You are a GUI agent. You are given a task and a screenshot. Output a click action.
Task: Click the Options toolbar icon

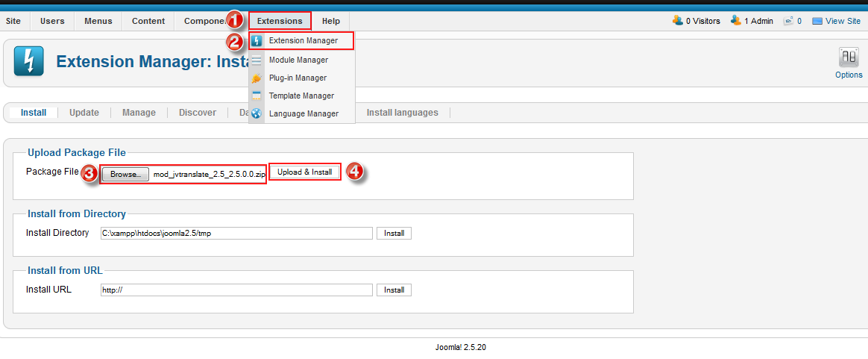click(849, 57)
